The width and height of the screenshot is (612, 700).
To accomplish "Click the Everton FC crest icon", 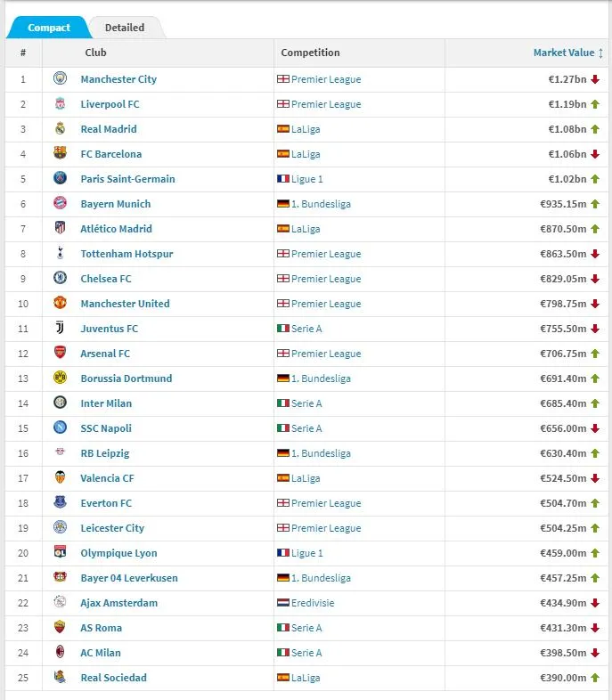I will [60, 503].
